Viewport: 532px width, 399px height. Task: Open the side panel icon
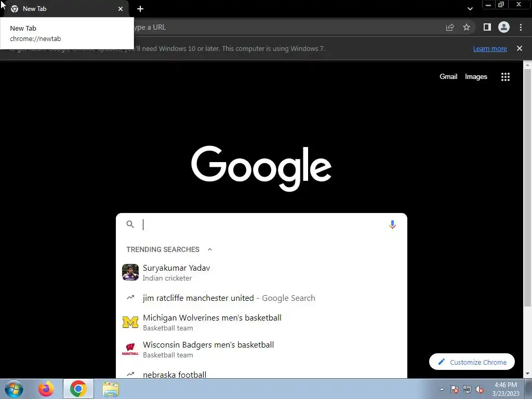tap(487, 27)
